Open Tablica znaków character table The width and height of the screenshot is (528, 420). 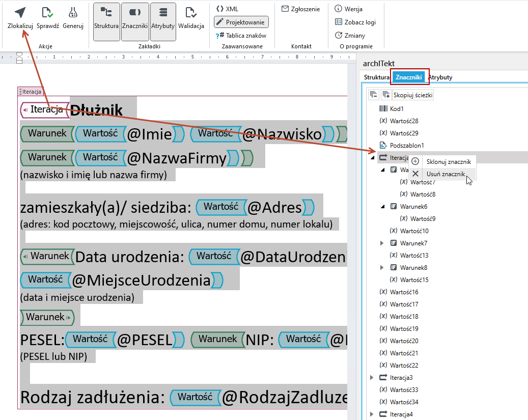click(241, 35)
